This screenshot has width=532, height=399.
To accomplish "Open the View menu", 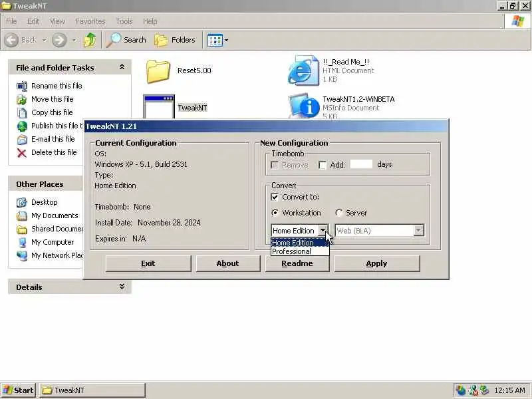I will (x=57, y=21).
